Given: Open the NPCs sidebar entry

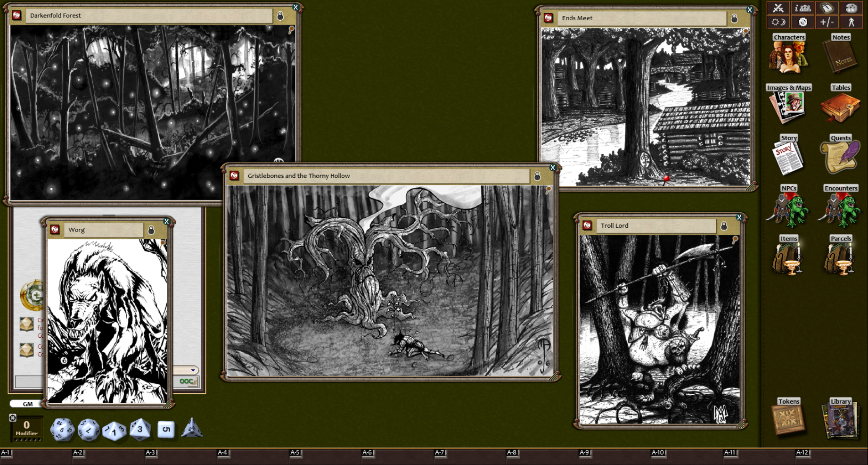Looking at the screenshot, I should [x=787, y=208].
